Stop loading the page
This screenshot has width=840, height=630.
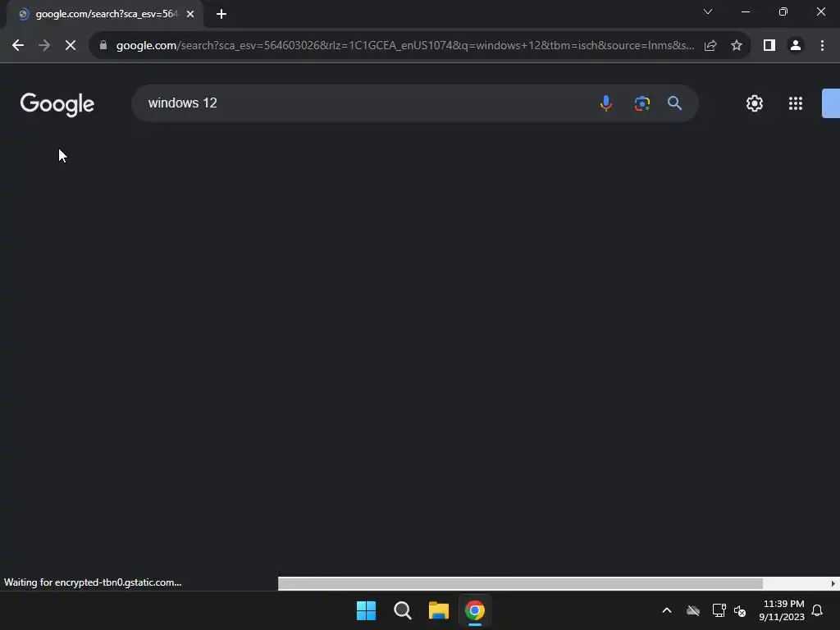point(71,46)
